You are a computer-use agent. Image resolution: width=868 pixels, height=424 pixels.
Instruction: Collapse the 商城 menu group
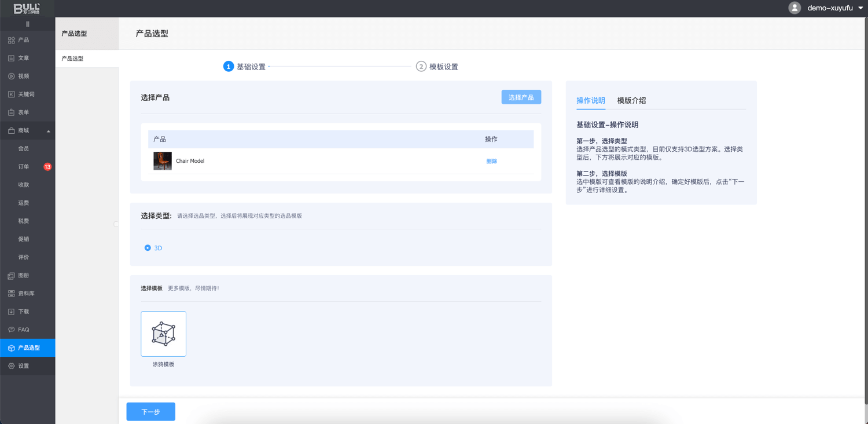pos(48,131)
